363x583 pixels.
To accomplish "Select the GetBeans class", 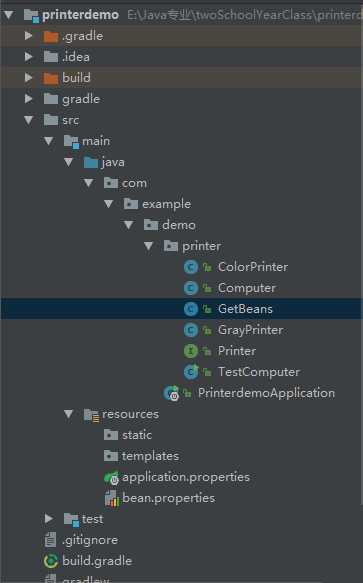I will pyautogui.click(x=182, y=309).
